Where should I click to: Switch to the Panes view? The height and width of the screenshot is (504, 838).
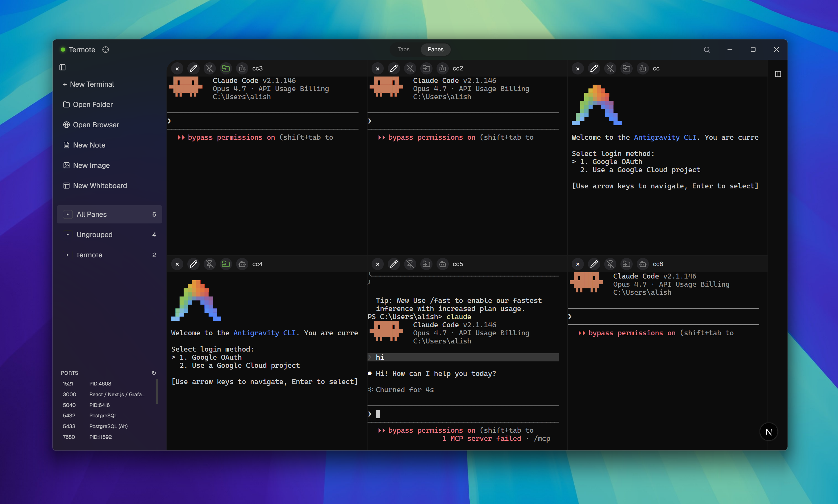(435, 49)
